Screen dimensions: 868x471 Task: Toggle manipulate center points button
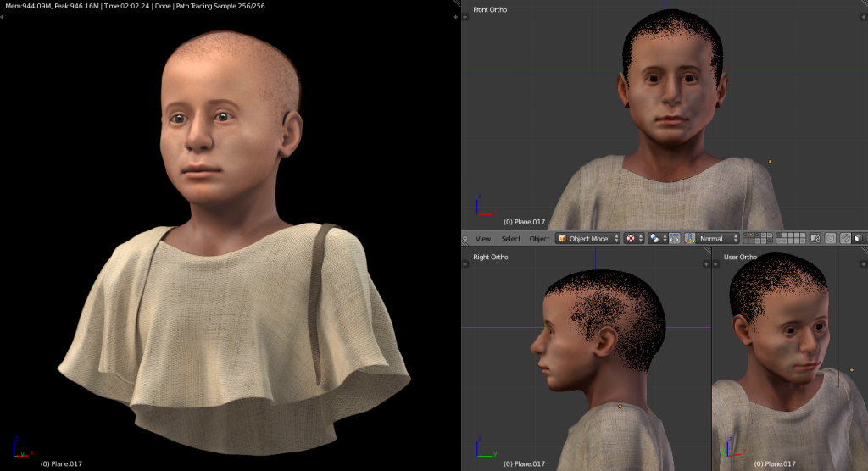[675, 239]
